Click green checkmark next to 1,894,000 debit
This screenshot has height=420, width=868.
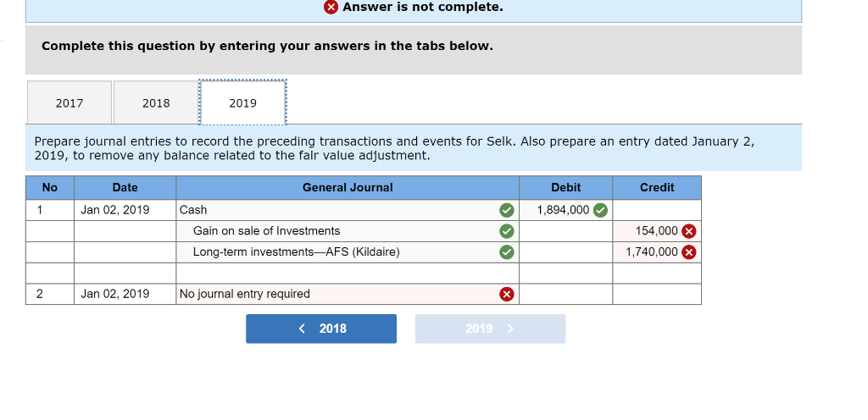pos(600,210)
